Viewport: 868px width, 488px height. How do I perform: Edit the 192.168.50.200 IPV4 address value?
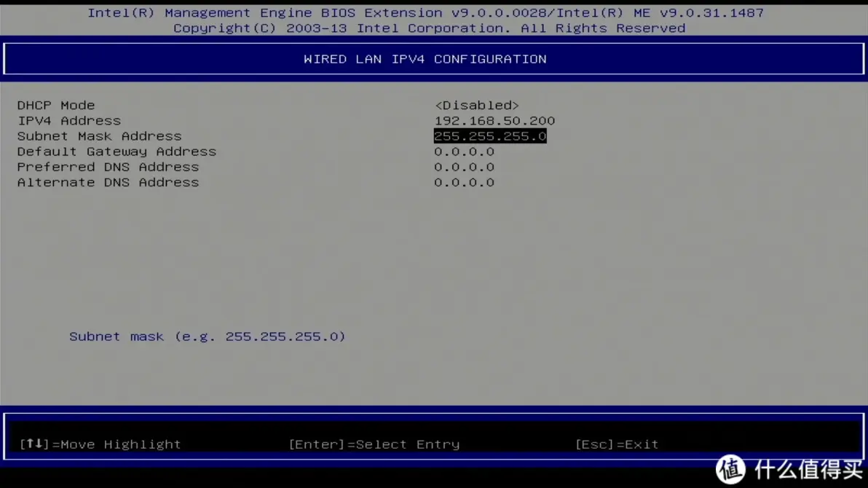click(x=494, y=121)
